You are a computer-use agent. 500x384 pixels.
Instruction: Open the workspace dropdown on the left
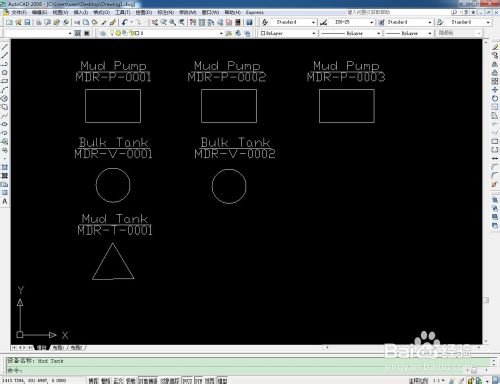pos(70,33)
